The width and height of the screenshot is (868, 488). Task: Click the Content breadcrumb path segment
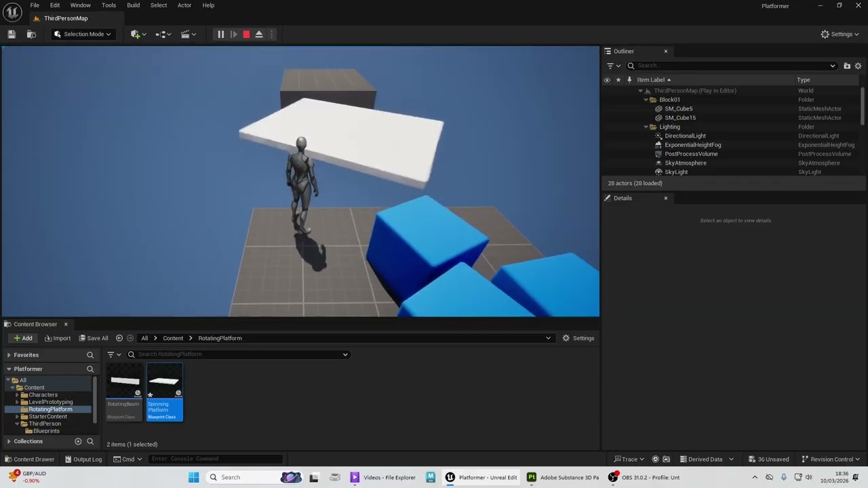173,338
